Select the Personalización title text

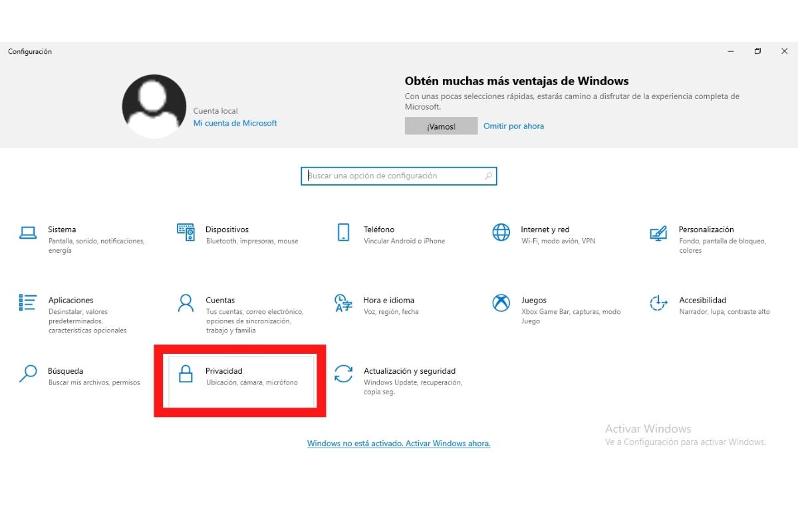pyautogui.click(x=706, y=229)
